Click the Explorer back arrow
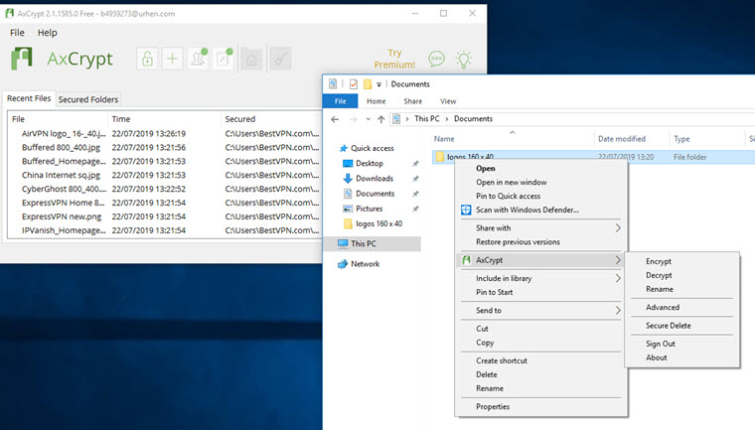Image resolution: width=755 pixels, height=430 pixels. [x=335, y=119]
